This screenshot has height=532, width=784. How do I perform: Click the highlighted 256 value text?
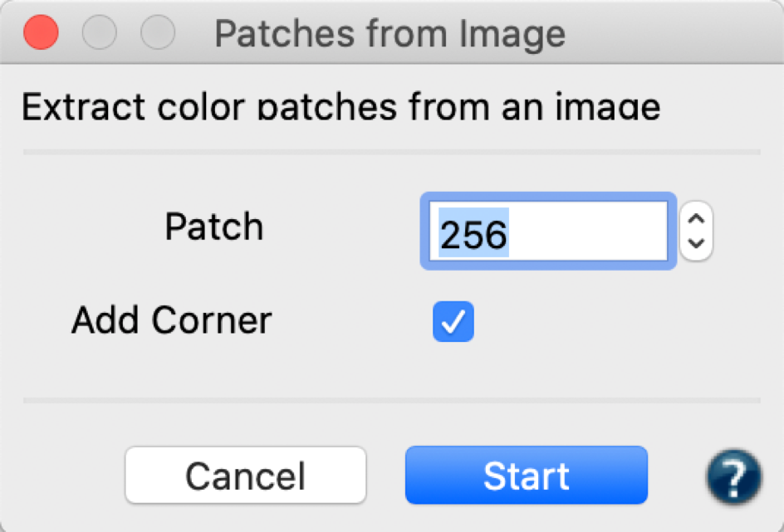473,234
